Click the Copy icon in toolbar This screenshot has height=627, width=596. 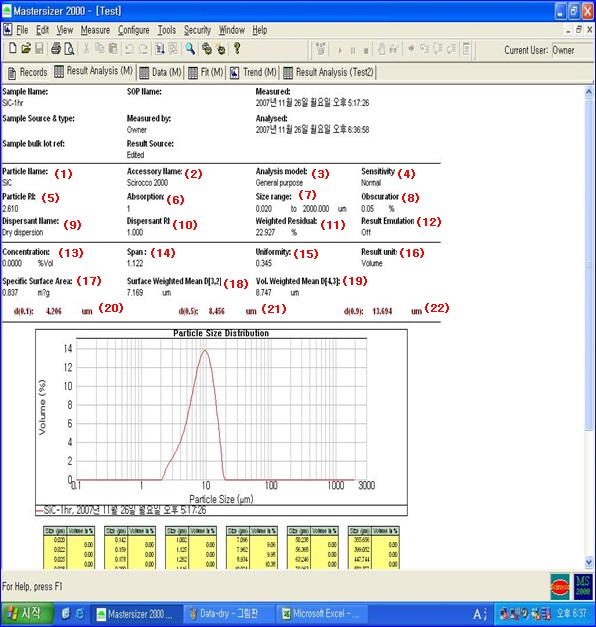(100, 49)
